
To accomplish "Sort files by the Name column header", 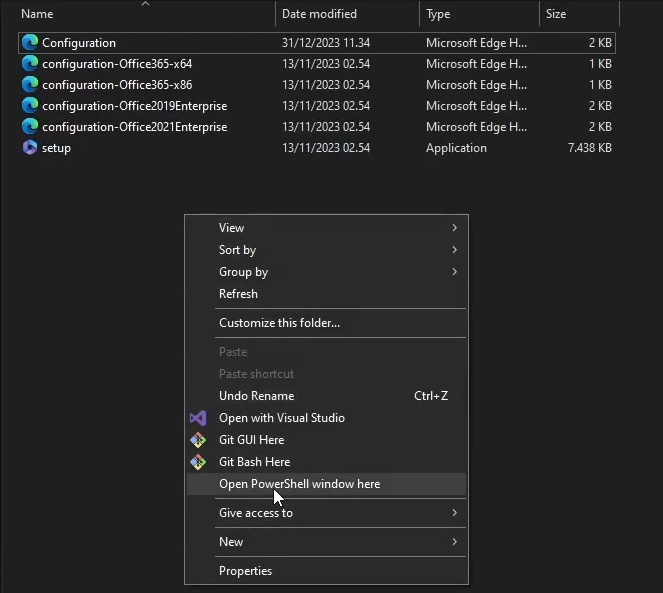I will [x=37, y=14].
